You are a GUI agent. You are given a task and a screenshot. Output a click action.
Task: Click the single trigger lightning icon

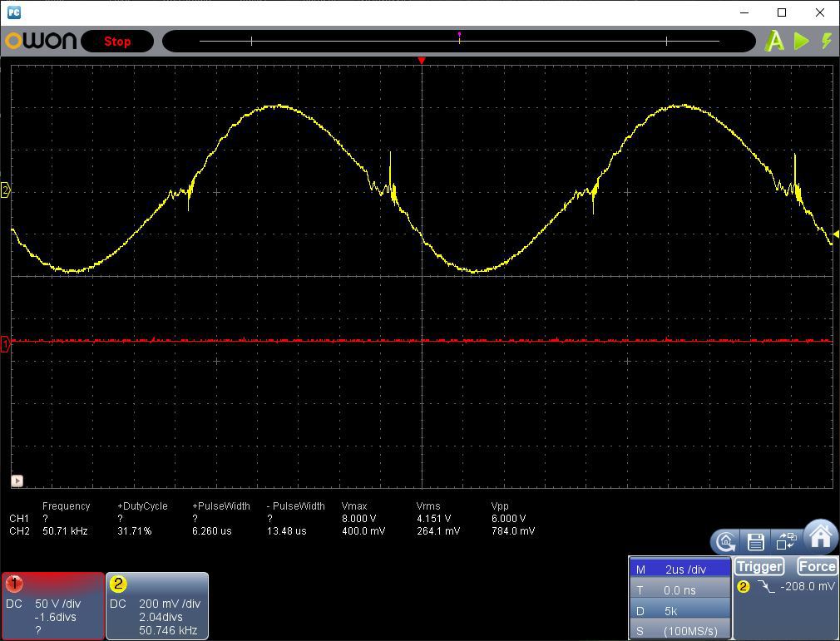coord(828,41)
